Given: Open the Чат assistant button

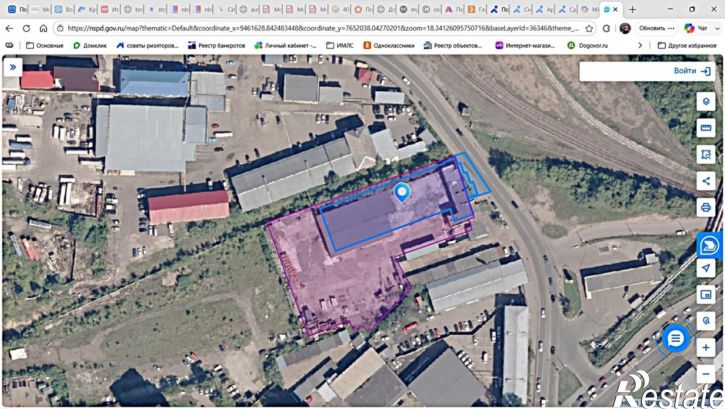Looking at the screenshot, I should (697, 28).
